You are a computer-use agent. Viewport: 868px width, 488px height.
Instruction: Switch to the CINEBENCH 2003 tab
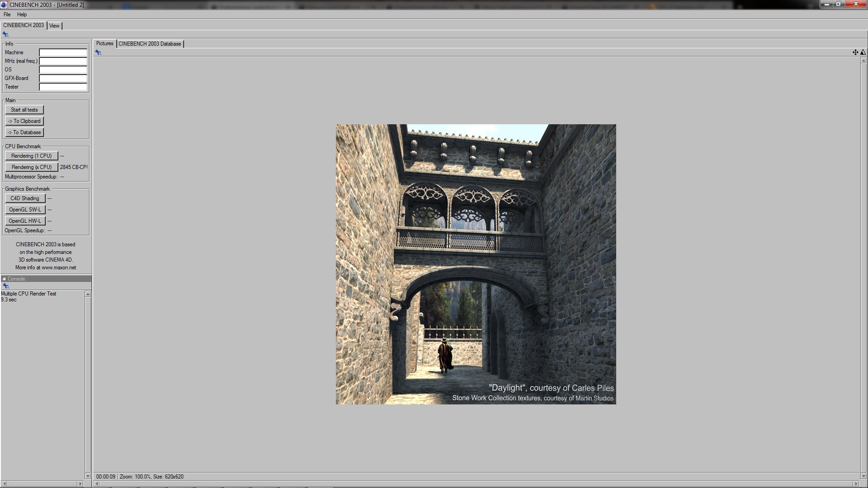click(24, 25)
